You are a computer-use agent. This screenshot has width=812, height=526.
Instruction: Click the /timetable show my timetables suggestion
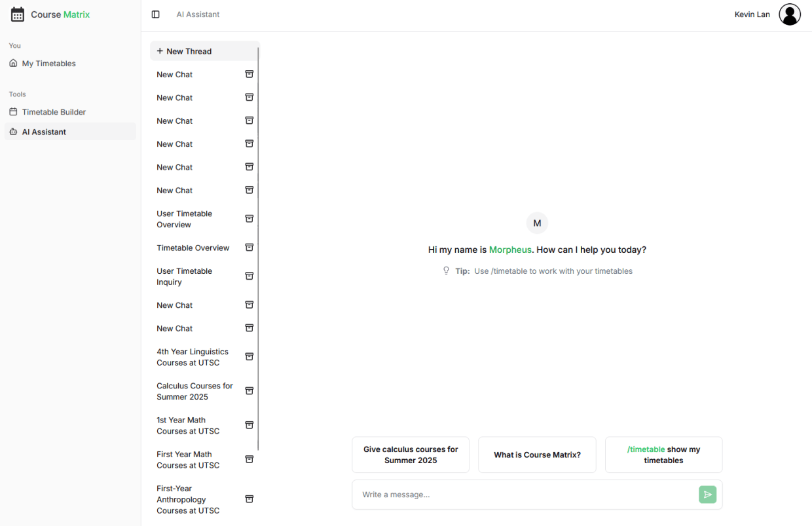pyautogui.click(x=663, y=455)
